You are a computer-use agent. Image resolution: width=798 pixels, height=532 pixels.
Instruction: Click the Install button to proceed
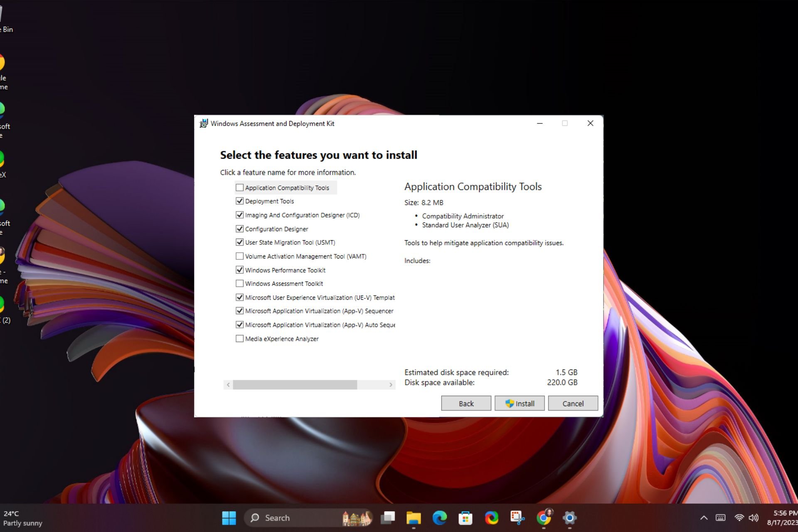[520, 403]
